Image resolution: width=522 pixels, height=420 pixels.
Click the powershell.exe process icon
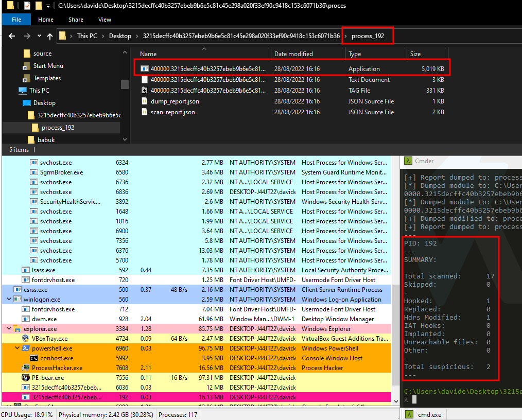coord(26,348)
